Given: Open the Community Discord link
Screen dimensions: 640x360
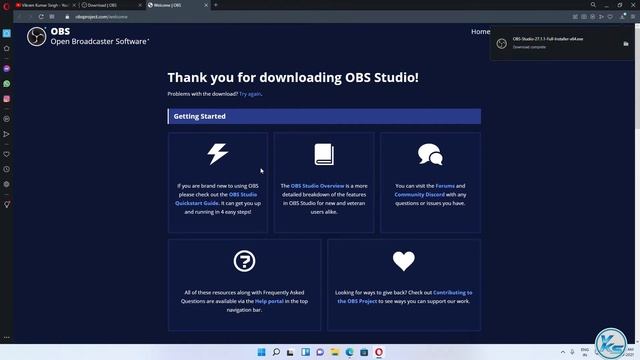Looking at the screenshot, I should [x=420, y=195].
